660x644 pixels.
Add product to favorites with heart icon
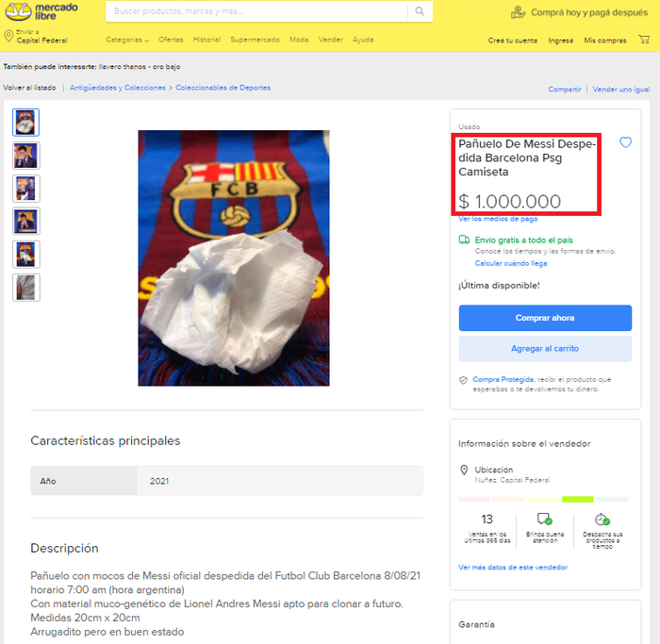625,142
